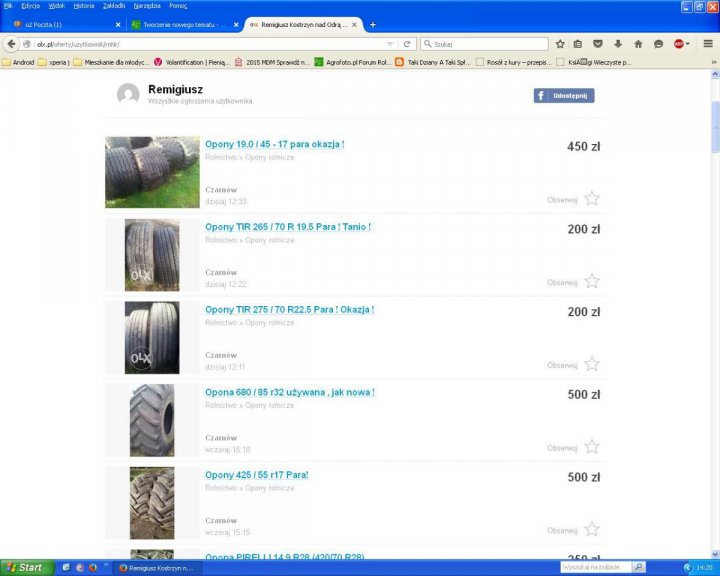Reload the page with refresh icon
Viewport: 720px width, 576px height.
point(407,44)
